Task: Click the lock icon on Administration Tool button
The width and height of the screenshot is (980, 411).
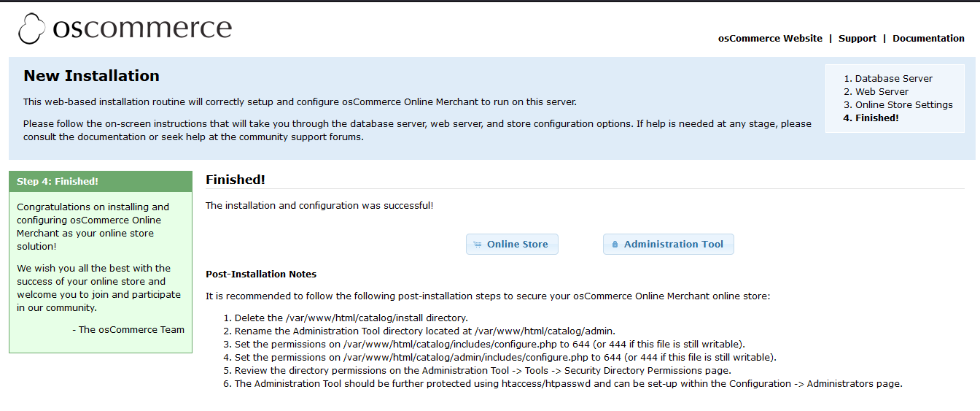Action: [x=615, y=245]
